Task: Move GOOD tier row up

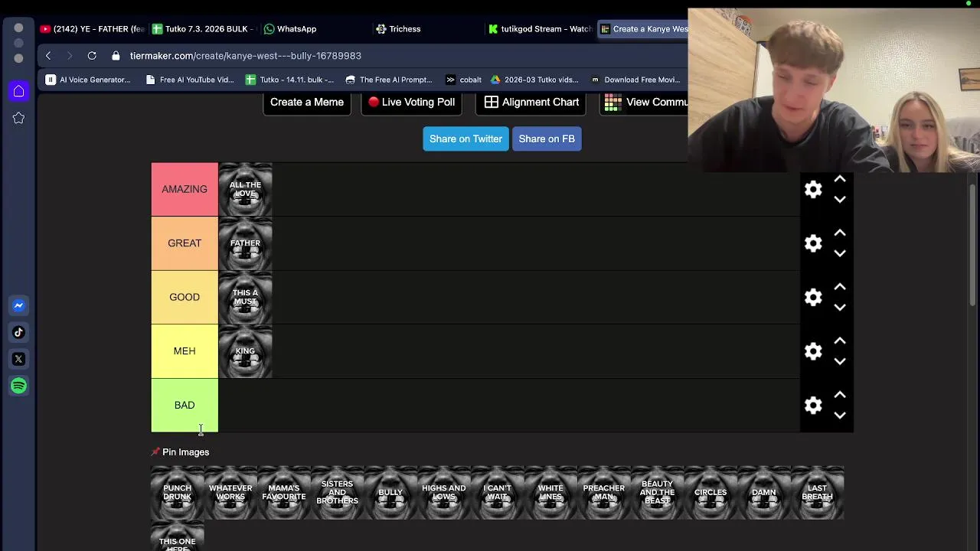Action: pos(840,287)
